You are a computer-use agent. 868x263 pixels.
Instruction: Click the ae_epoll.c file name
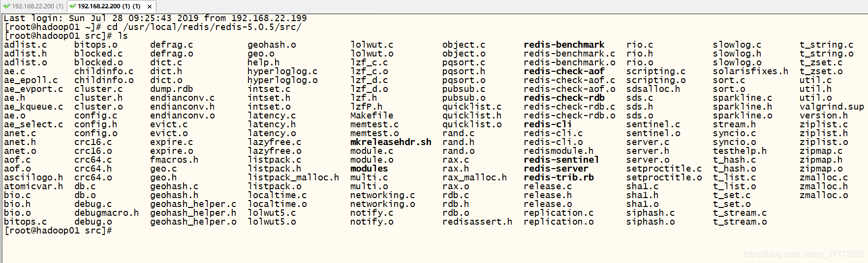pos(31,80)
